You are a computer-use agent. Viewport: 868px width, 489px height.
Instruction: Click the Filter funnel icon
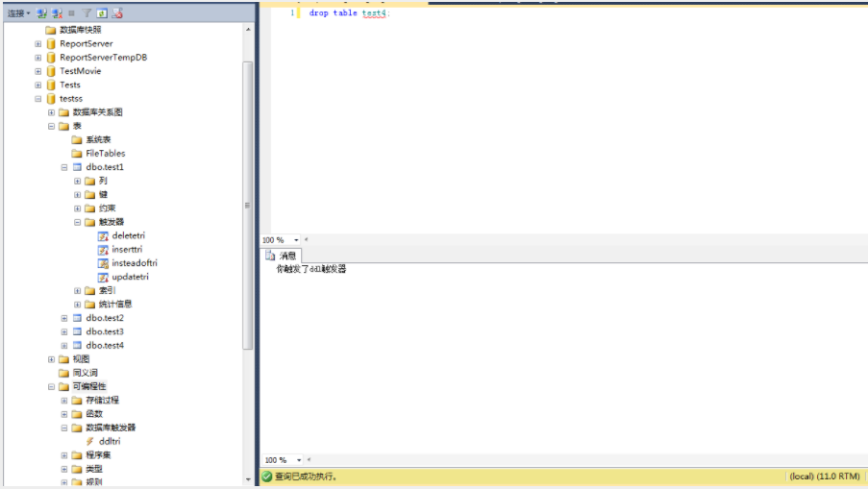(87, 12)
